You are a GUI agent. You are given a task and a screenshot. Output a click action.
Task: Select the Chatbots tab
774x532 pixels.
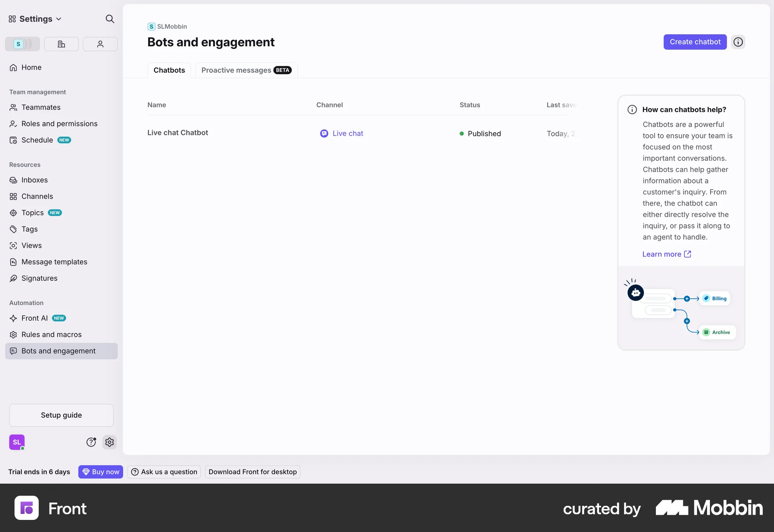point(169,70)
